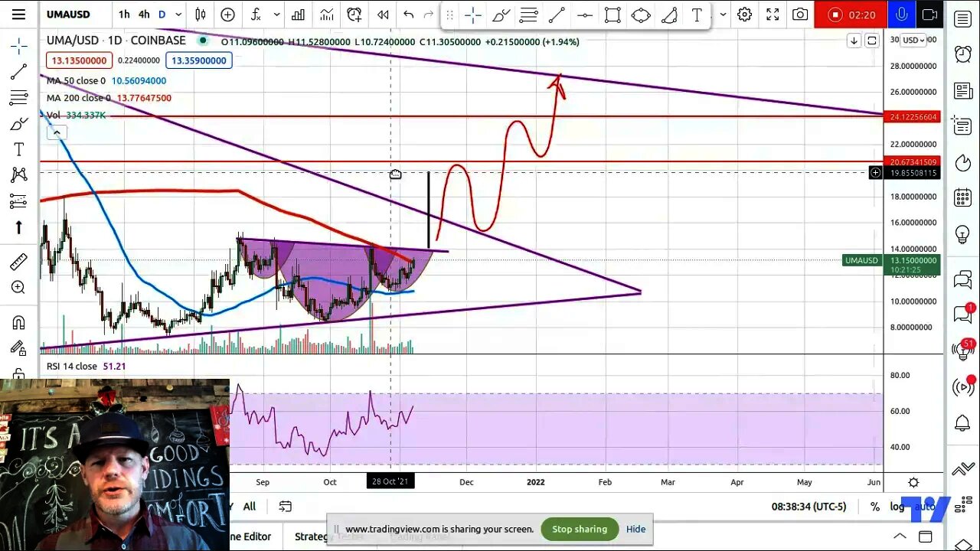The height and width of the screenshot is (551, 980).
Task: Open the candlestick chart style selector
Action: [201, 14]
